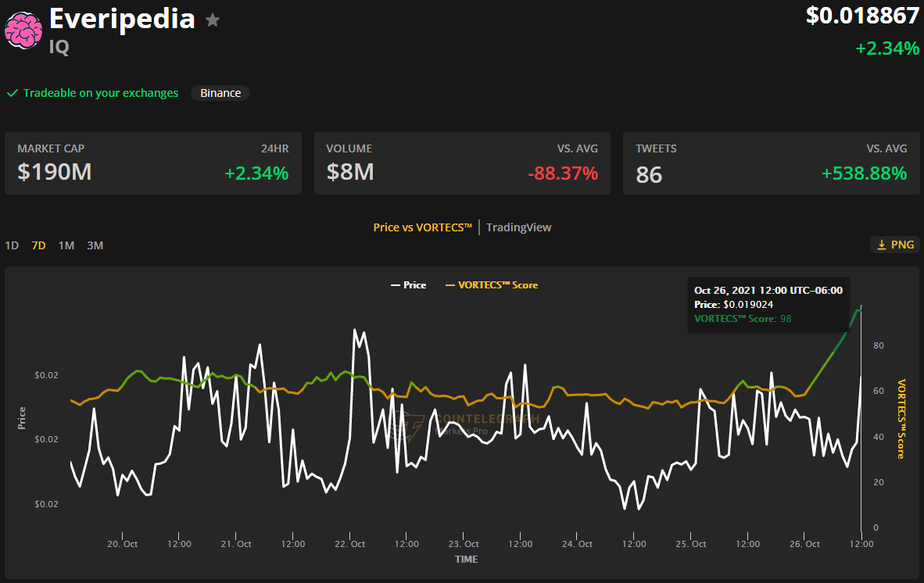Click the MARKET CAP label

pyautogui.click(x=51, y=148)
